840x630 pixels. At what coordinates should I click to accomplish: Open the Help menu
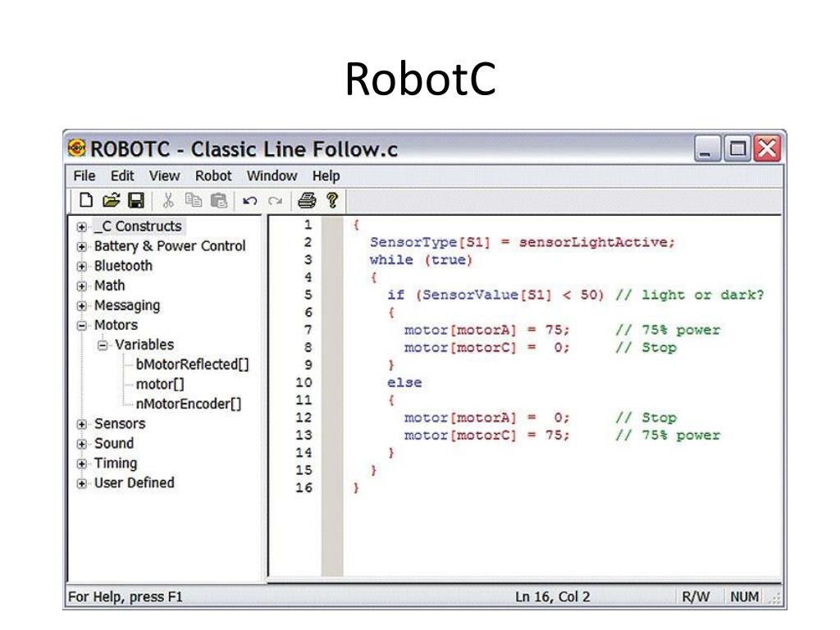326,176
